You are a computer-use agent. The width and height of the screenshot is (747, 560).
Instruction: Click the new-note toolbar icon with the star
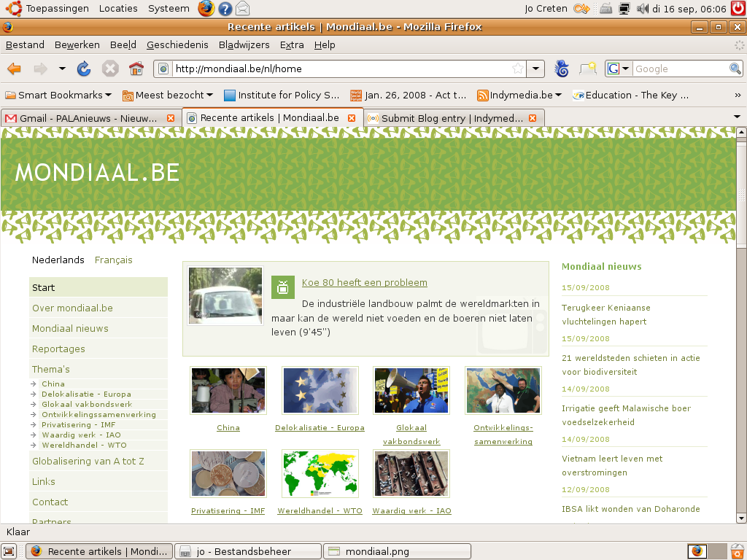[x=588, y=69]
